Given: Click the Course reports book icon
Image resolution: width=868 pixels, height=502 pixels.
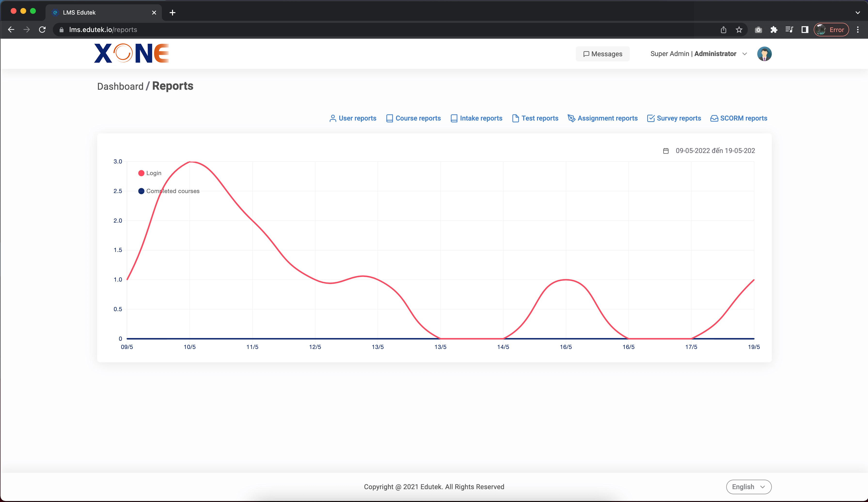Looking at the screenshot, I should pos(390,118).
